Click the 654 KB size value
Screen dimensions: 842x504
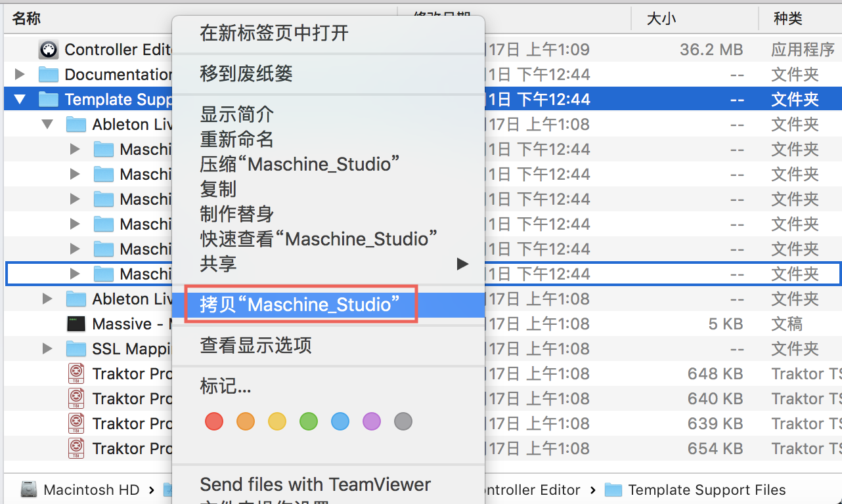coord(715,448)
